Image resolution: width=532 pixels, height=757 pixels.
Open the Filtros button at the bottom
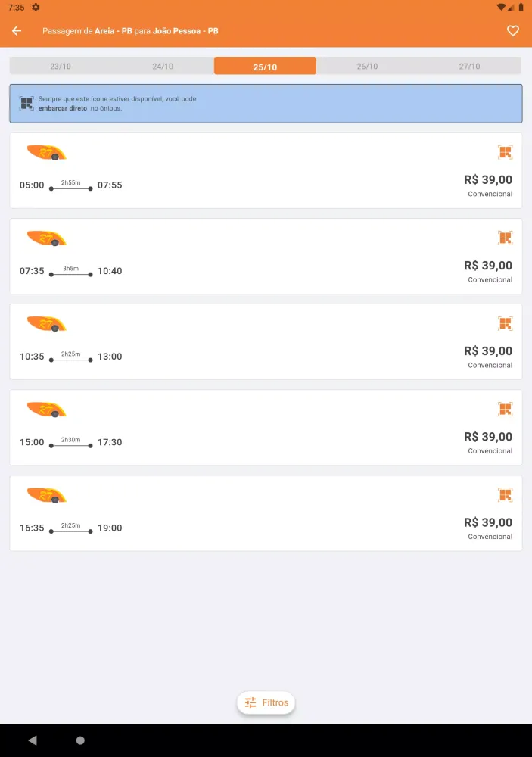pos(266,702)
